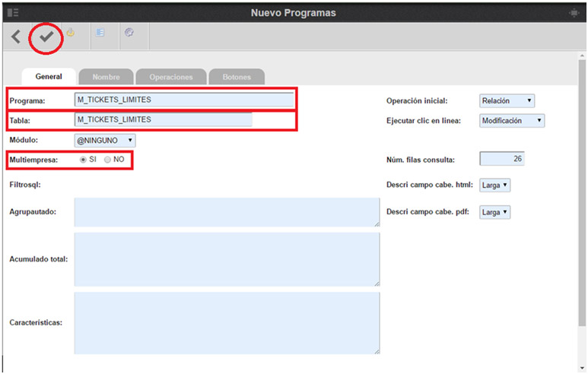Click the yellow joystick toolbar icon
This screenshot has width=588, height=374.
click(x=71, y=33)
